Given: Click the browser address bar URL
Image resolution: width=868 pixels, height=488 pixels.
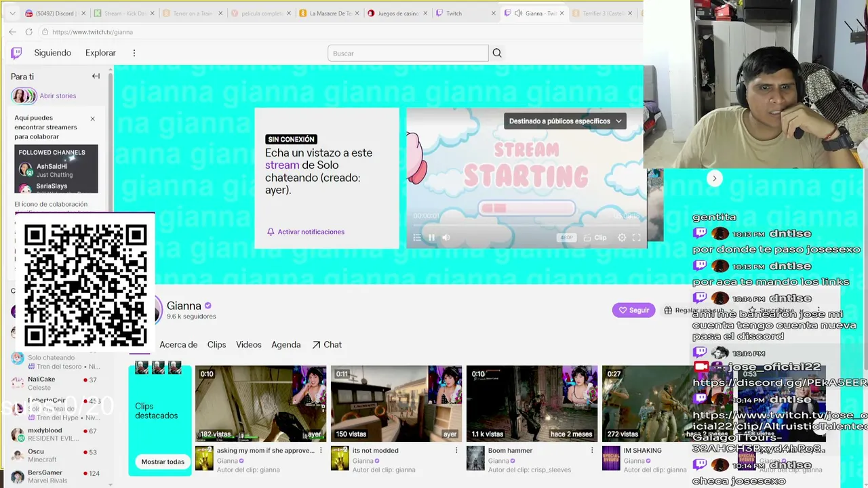Looking at the screenshot, I should tap(92, 32).
